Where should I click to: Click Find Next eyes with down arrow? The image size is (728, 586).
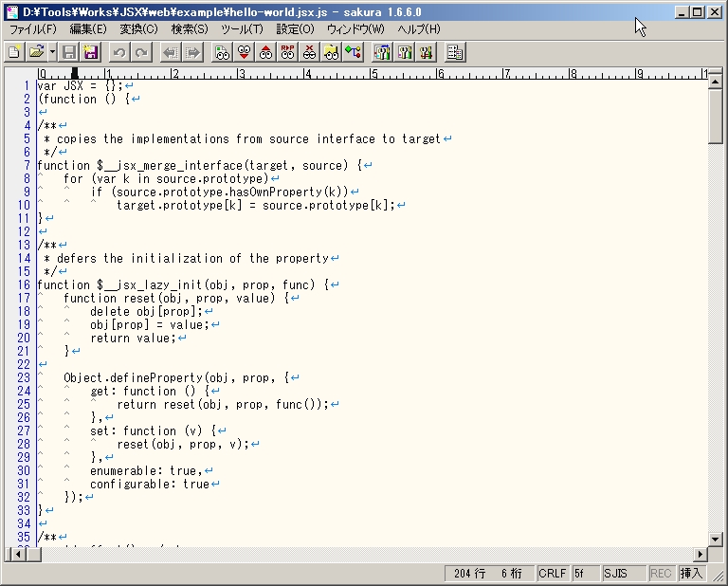coord(244,52)
